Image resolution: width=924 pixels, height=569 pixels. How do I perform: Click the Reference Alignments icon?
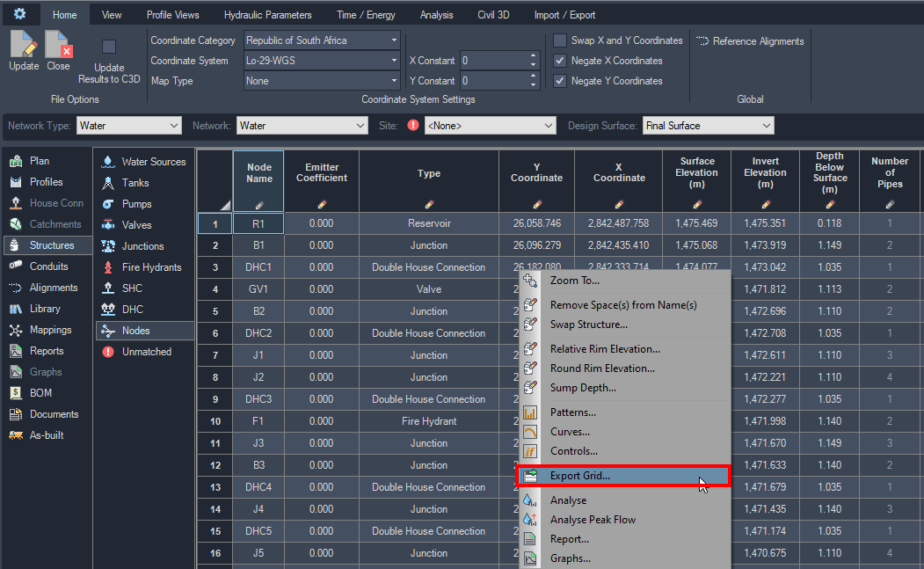pos(702,41)
